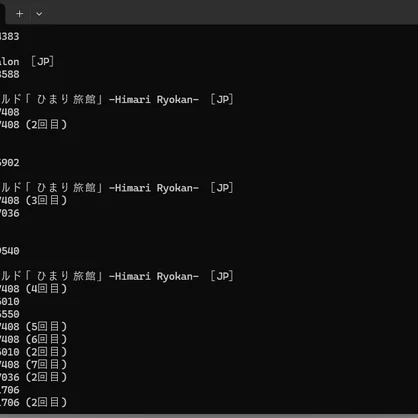Click the Himari Ryokan line above 408 (3回目)
This screenshot has height=418, width=418.
point(117,188)
